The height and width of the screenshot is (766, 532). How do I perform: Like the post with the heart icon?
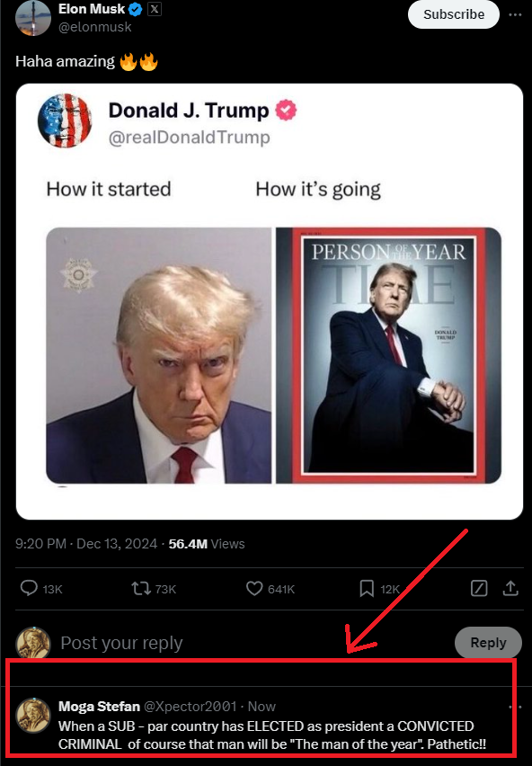pos(254,588)
